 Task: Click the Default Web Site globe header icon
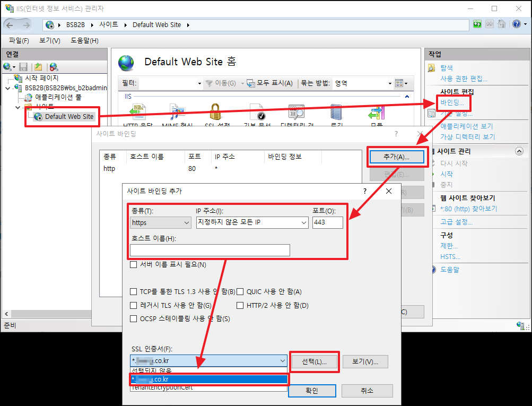tap(126, 63)
